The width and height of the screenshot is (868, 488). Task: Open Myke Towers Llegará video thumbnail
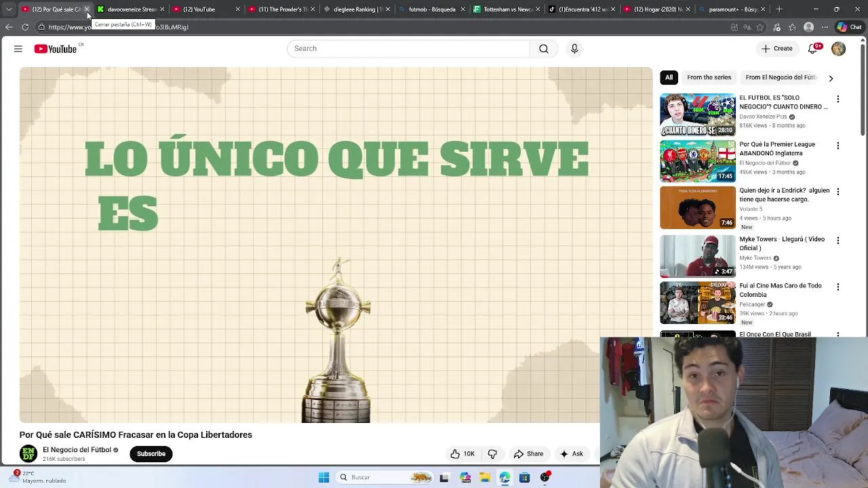click(697, 256)
